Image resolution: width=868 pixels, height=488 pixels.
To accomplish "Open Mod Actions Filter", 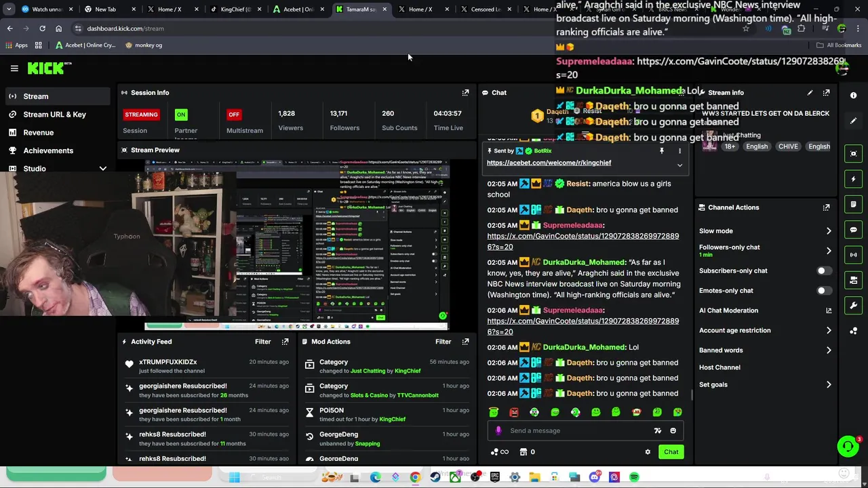I will (443, 342).
